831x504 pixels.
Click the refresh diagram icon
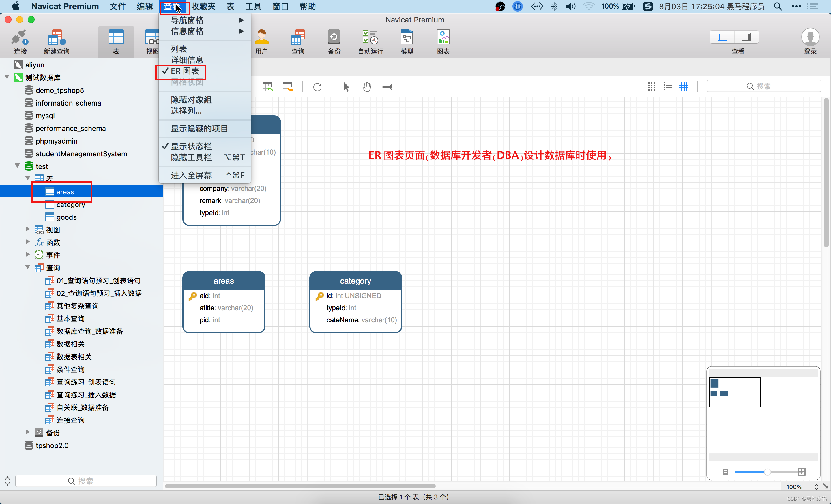[x=317, y=87]
